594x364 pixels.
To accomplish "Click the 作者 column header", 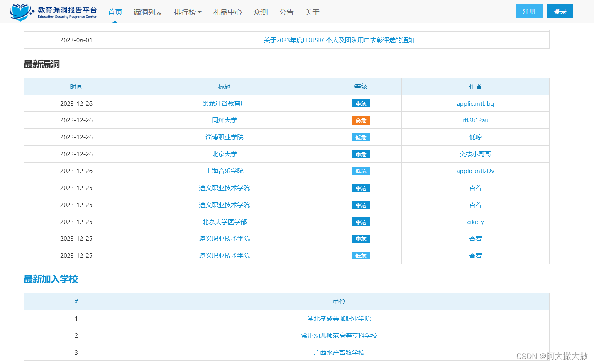I will click(x=475, y=87).
